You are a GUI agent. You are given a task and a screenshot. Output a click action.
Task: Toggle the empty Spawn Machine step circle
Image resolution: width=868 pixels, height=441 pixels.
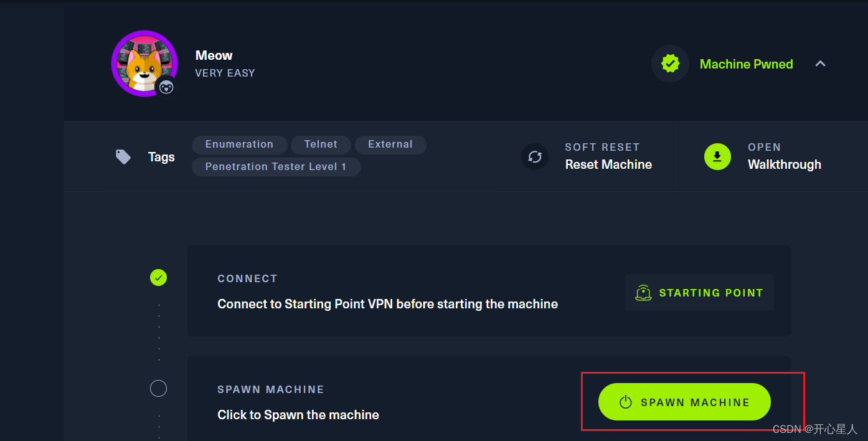tap(158, 388)
